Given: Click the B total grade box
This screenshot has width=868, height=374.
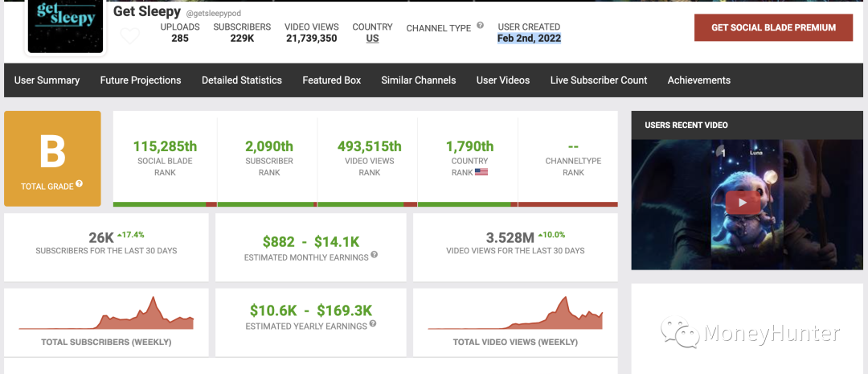Looking at the screenshot, I should tap(52, 158).
